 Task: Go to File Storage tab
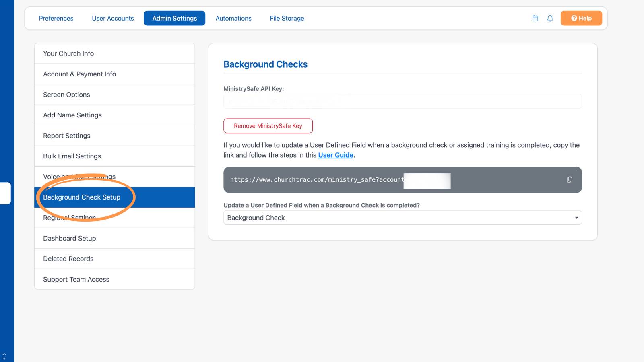click(287, 18)
